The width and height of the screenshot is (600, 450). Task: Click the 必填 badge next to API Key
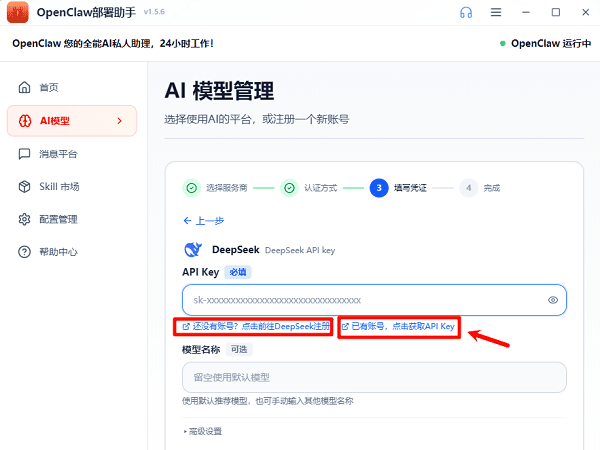[x=238, y=272]
